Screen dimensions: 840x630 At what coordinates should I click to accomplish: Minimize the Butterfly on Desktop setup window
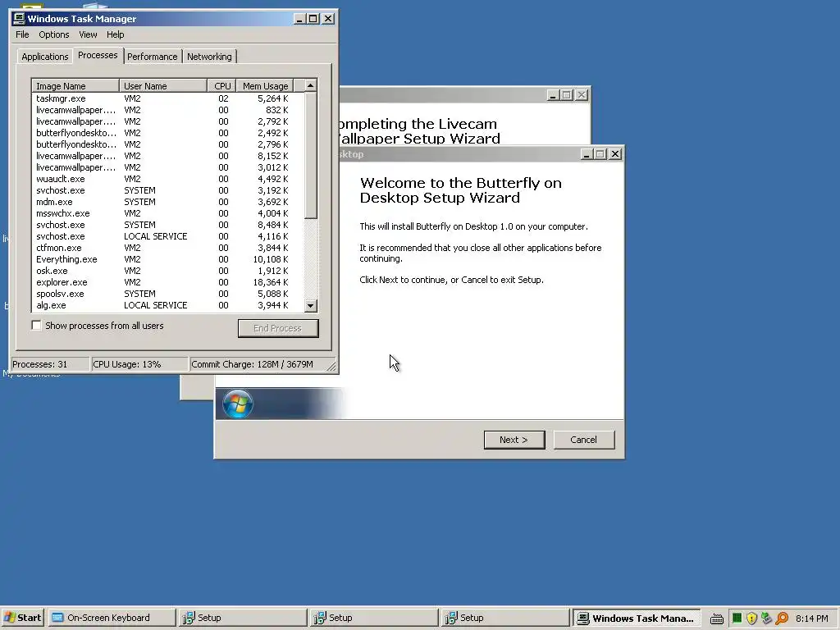587,154
